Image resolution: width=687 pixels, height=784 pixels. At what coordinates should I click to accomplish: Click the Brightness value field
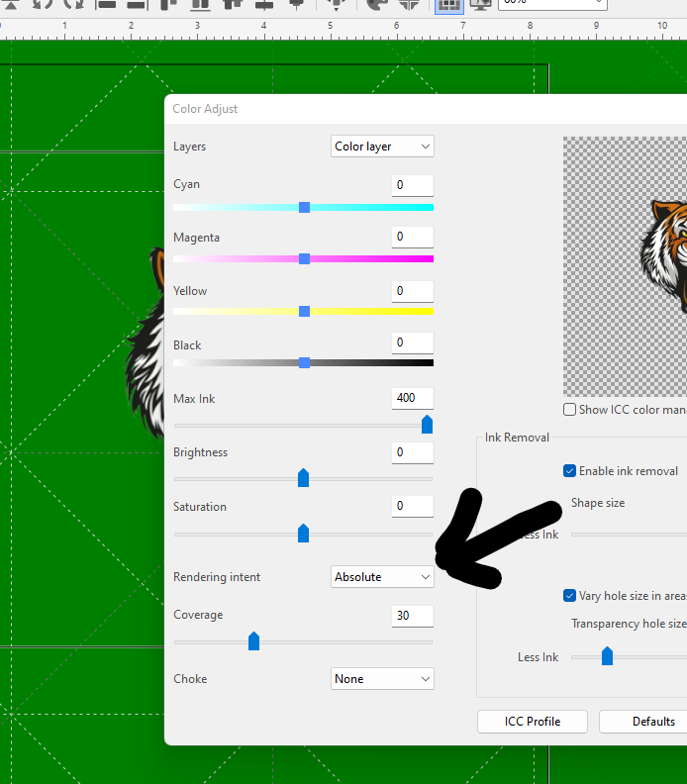pyautogui.click(x=413, y=453)
